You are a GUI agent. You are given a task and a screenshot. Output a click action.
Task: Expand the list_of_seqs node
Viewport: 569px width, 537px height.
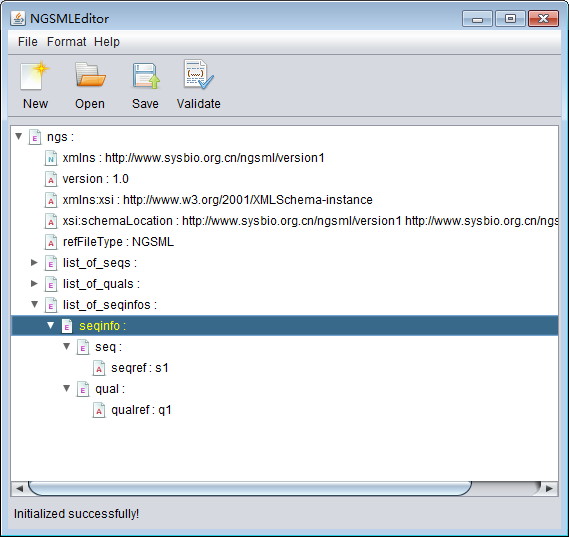[34, 262]
